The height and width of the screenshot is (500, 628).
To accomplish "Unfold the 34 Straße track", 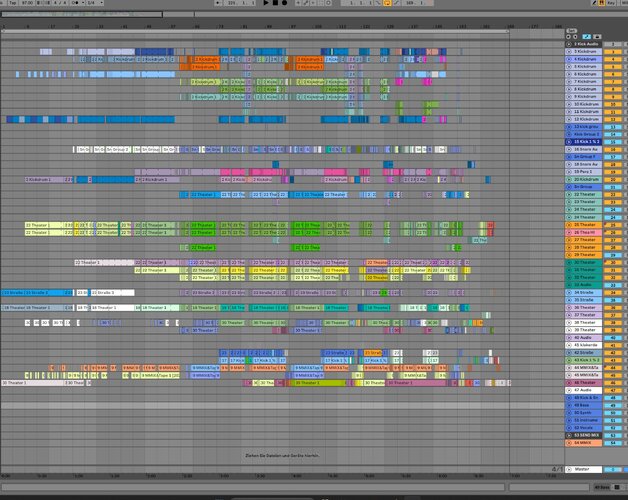I will [569, 292].
